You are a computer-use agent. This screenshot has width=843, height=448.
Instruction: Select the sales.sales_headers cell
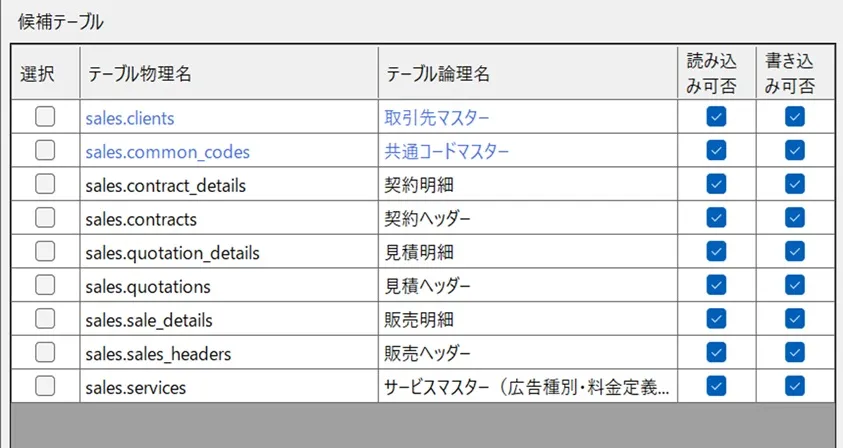[x=229, y=352]
